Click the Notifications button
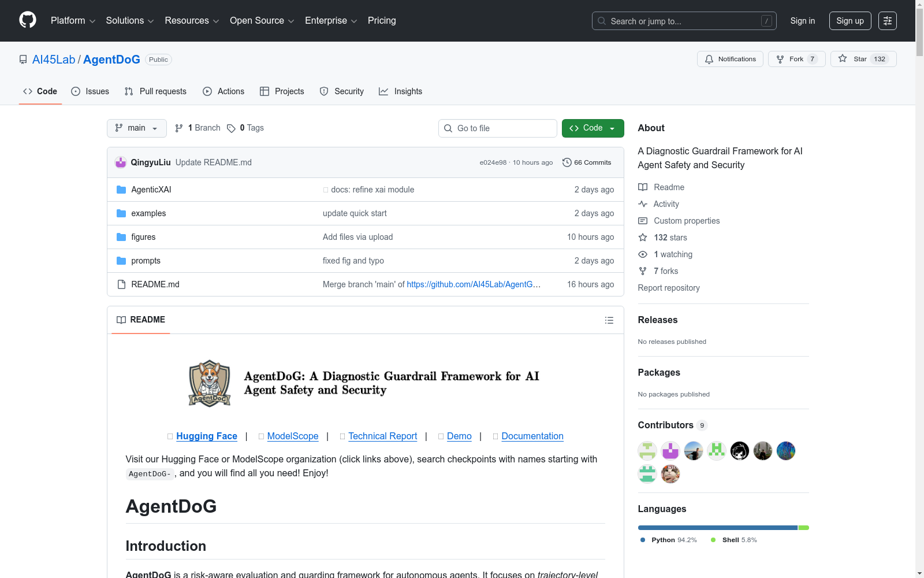 coord(731,59)
